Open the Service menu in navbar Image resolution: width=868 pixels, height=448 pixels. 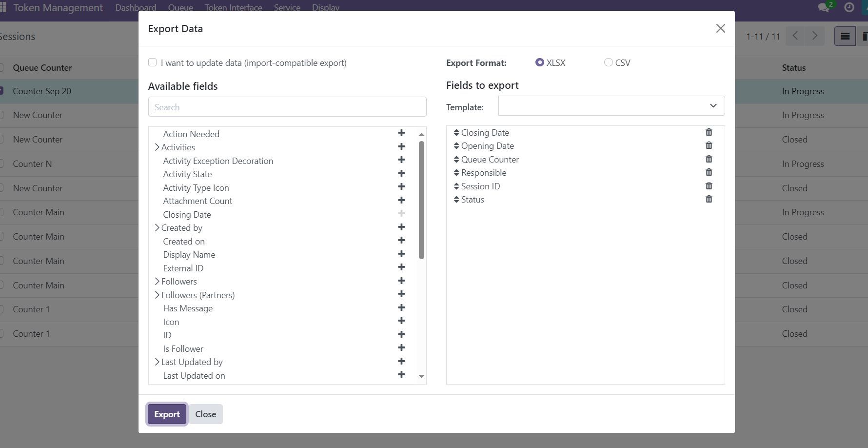tap(287, 7)
